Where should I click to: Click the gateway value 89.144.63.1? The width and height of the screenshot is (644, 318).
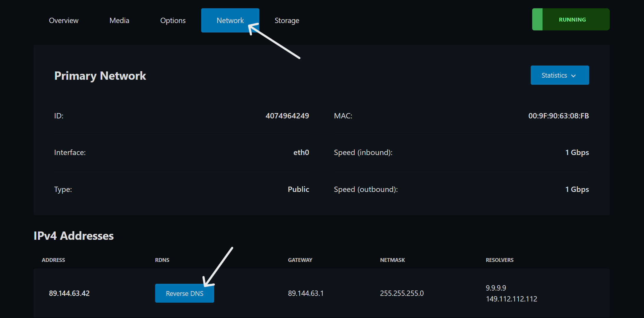(x=306, y=293)
